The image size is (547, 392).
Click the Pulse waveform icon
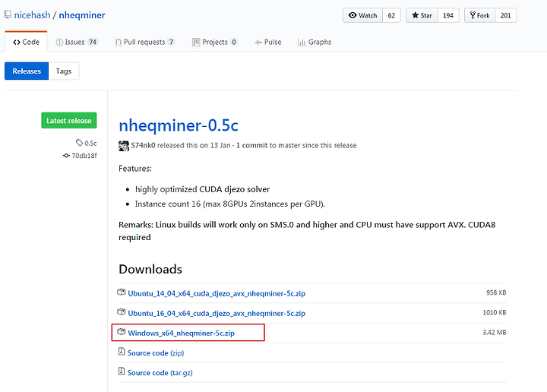258,43
